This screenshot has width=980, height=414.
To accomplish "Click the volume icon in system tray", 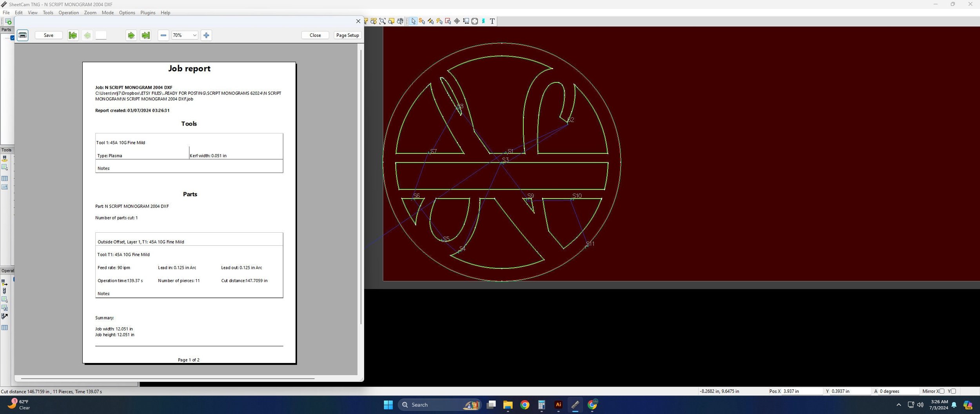I will coord(920,405).
